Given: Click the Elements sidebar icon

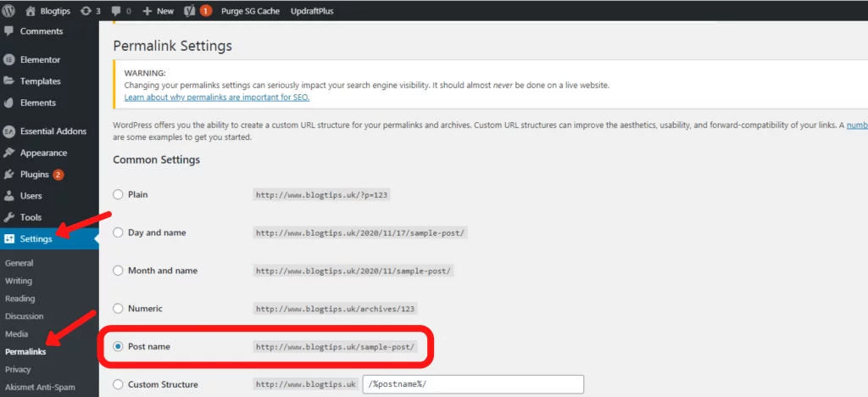Looking at the screenshot, I should tap(8, 103).
